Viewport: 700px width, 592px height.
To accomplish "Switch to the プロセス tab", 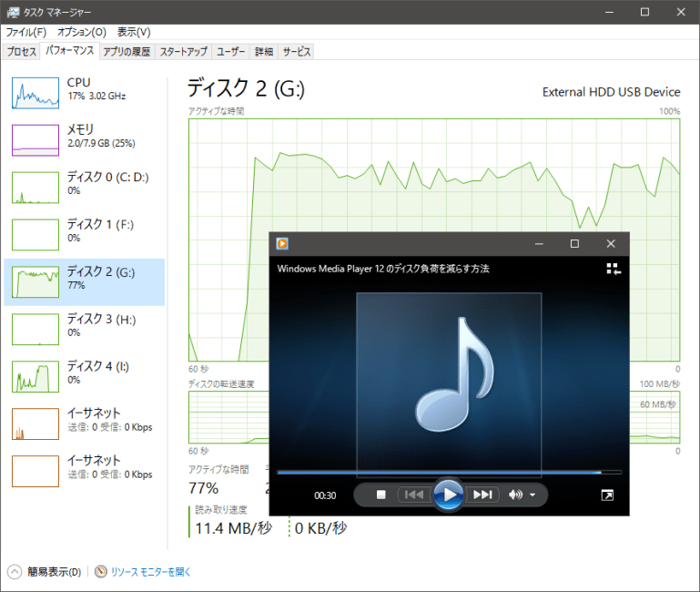I will pyautogui.click(x=22, y=52).
